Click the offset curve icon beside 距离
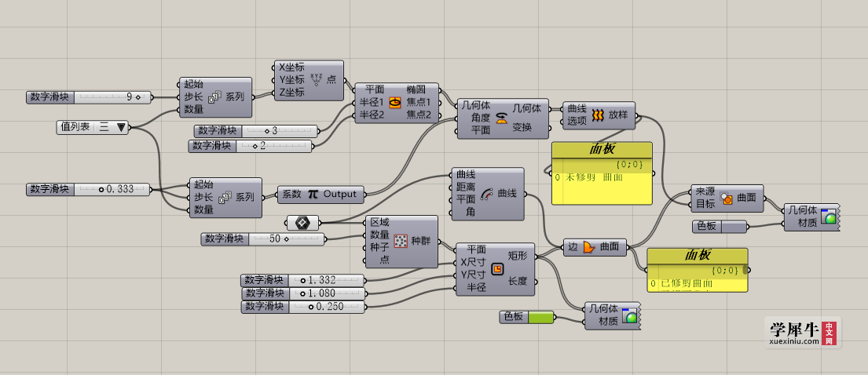This screenshot has height=375, width=868. click(x=486, y=194)
